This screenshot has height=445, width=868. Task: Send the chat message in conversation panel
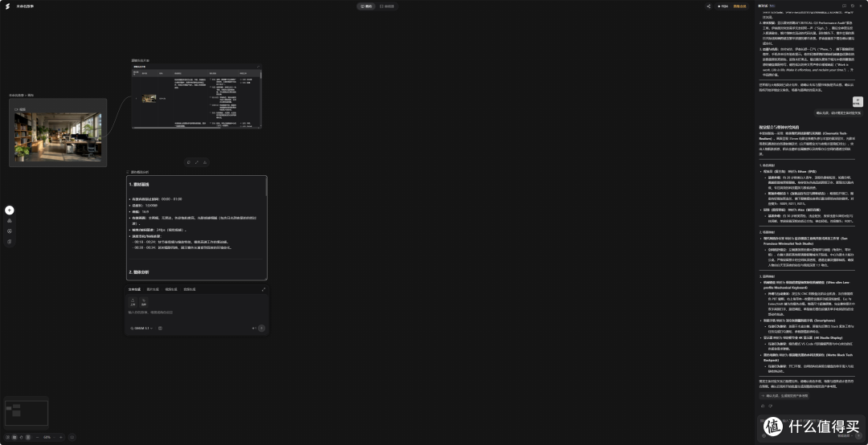coord(858,435)
